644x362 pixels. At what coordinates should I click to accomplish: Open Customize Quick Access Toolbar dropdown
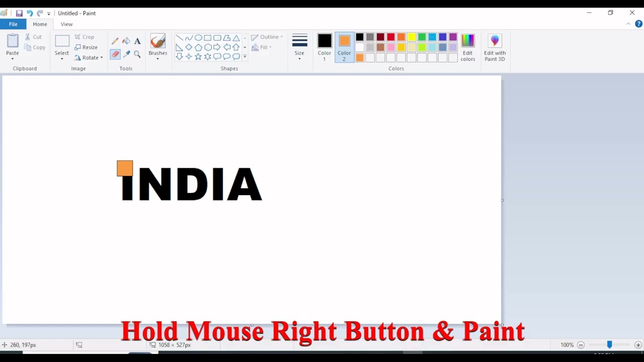[x=49, y=14]
